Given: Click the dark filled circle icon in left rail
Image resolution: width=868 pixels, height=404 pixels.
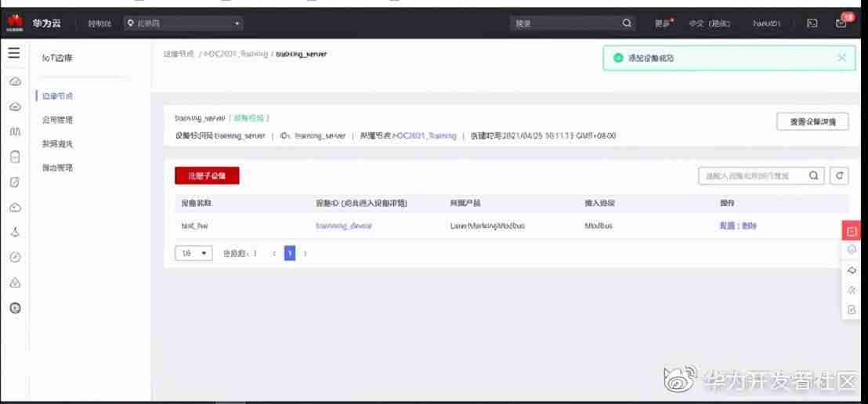Looking at the screenshot, I should click(16, 308).
